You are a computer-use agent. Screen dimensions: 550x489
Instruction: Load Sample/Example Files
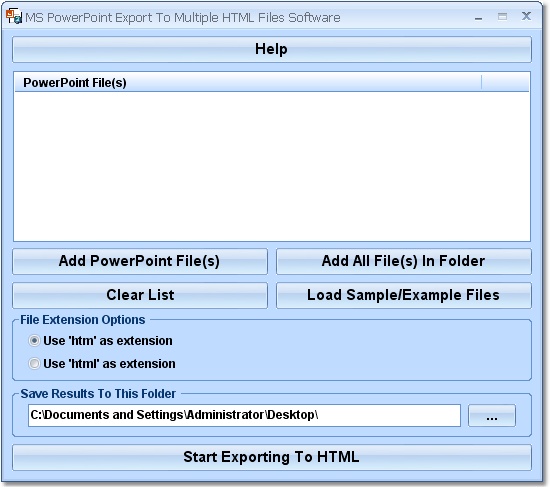tap(404, 295)
